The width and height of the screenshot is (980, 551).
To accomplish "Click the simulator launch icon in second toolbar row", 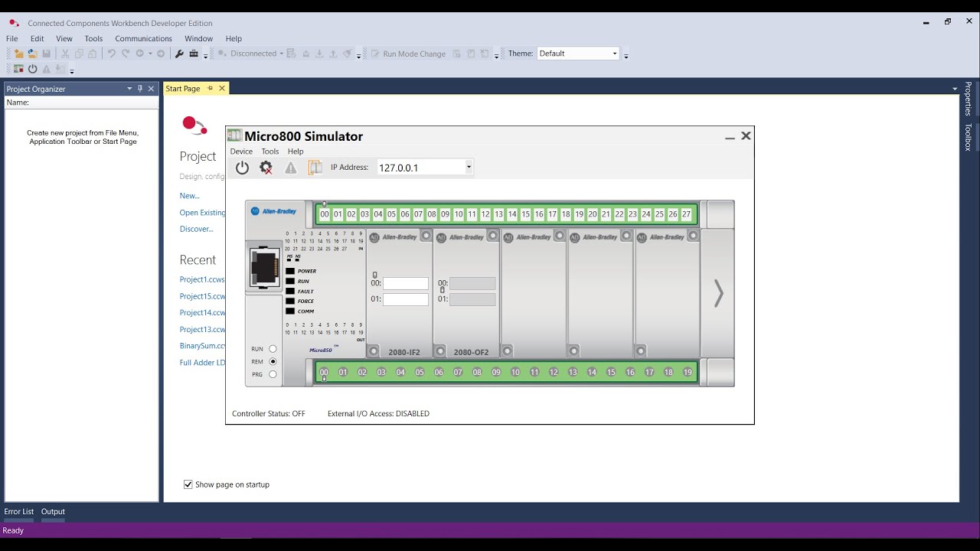I will [x=18, y=69].
